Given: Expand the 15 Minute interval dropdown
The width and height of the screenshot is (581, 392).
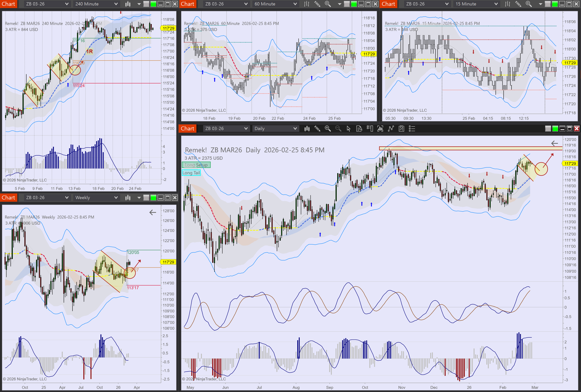Looking at the screenshot, I should click(496, 4).
